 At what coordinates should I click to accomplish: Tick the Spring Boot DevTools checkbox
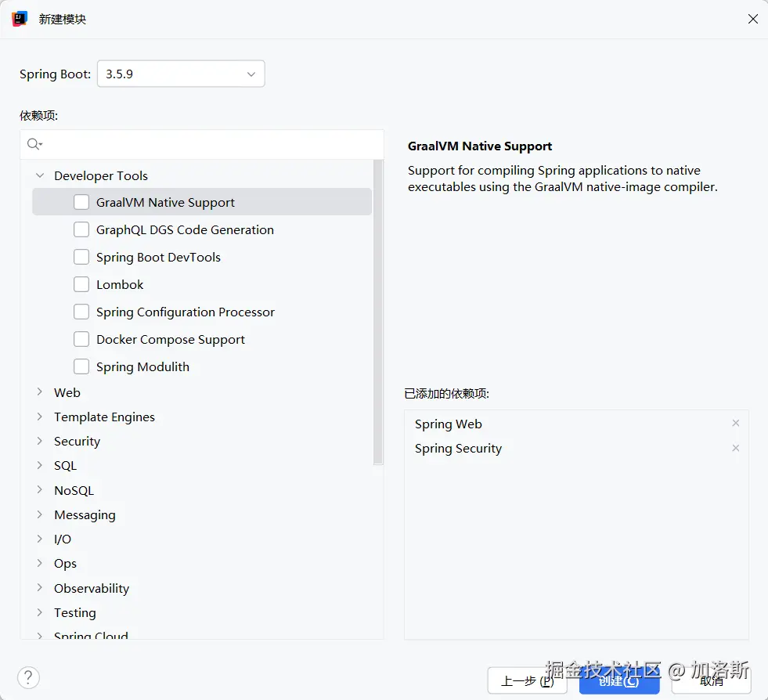click(81, 257)
